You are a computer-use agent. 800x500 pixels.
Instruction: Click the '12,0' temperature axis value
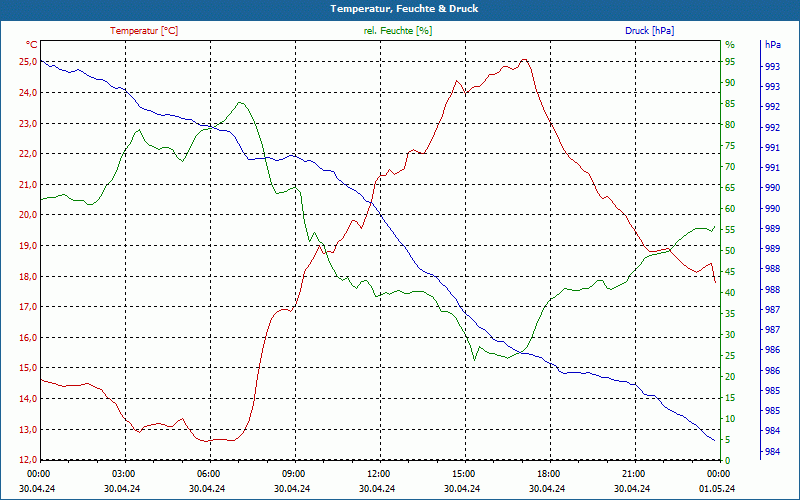coord(29,459)
